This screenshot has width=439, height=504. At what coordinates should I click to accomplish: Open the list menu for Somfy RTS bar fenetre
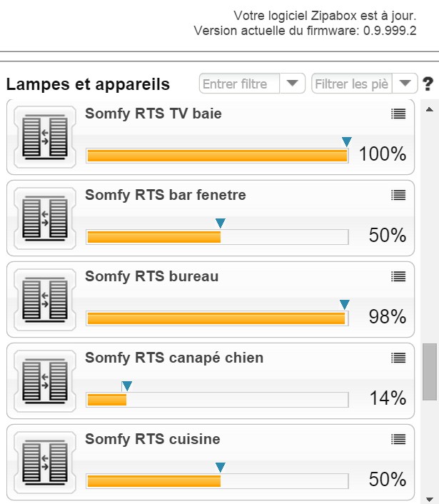[x=398, y=195]
